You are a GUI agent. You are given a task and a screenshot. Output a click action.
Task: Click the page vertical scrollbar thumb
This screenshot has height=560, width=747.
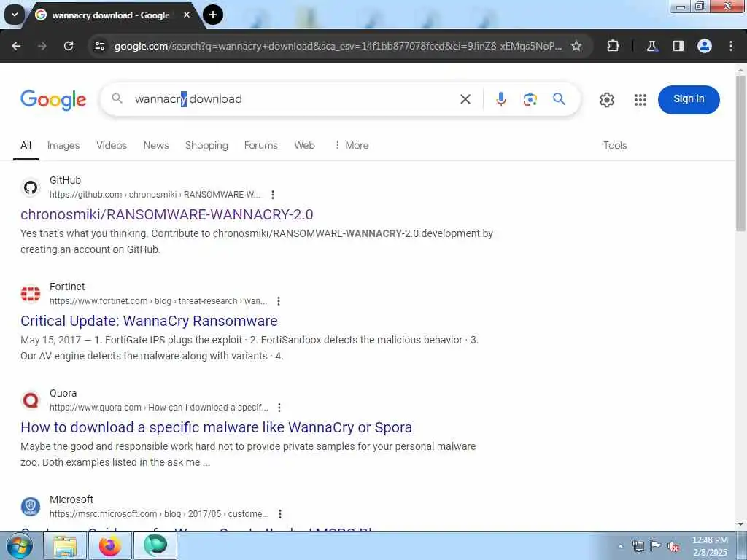(x=740, y=152)
